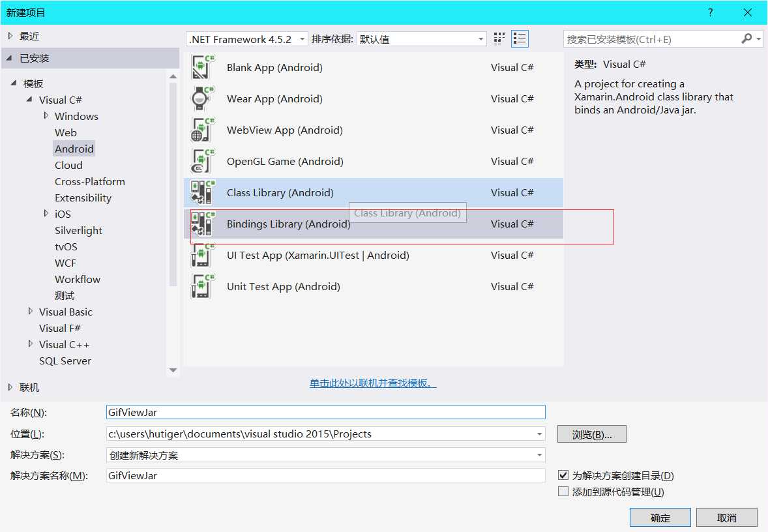Select the Unit Test App (Android) icon

202,287
